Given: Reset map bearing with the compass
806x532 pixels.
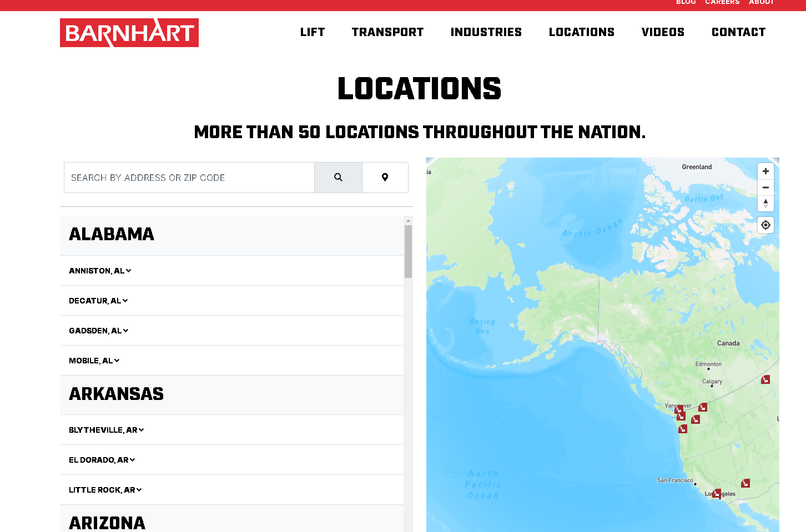Looking at the screenshot, I should click(765, 204).
